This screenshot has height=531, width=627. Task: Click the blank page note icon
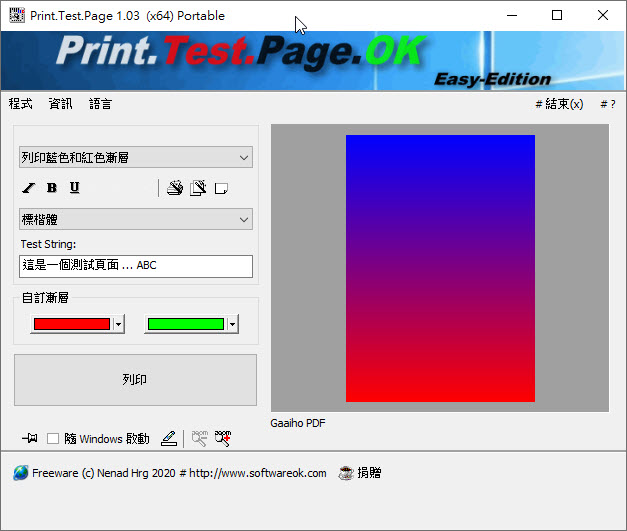coord(221,188)
